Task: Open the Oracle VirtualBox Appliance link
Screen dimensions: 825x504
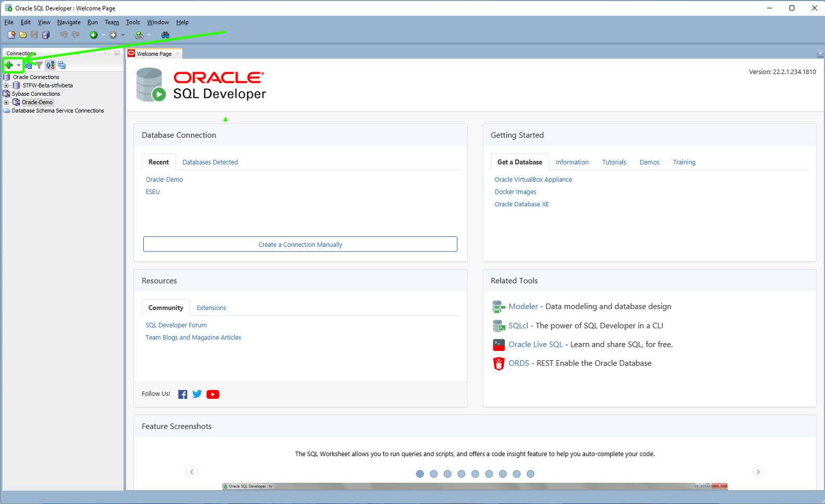Action: click(533, 180)
